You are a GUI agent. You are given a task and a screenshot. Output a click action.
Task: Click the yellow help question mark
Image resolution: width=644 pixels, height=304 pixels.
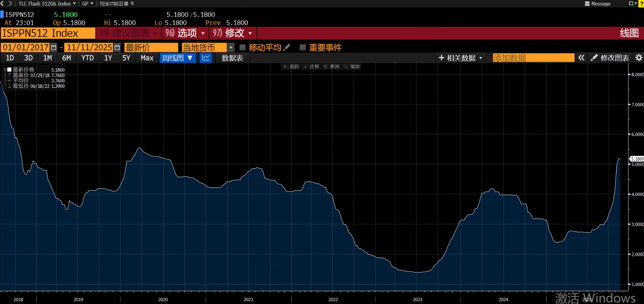641,4
